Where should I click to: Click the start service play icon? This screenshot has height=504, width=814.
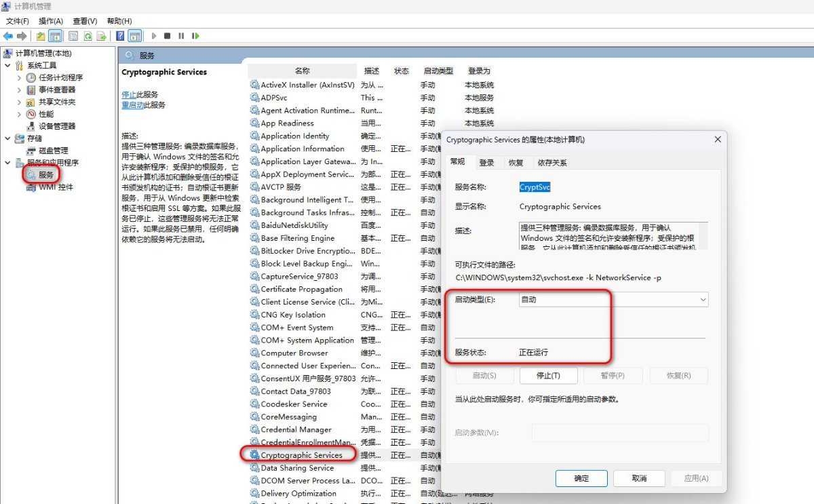(x=154, y=36)
